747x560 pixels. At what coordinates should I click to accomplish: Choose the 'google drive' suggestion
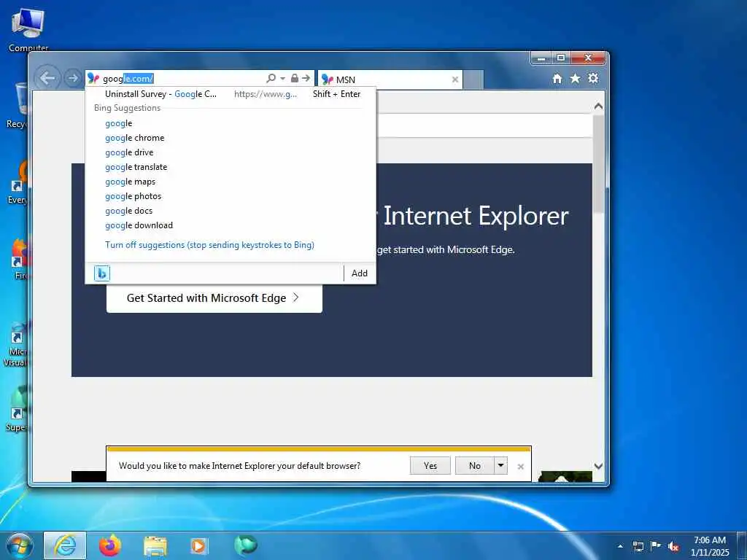coord(129,152)
